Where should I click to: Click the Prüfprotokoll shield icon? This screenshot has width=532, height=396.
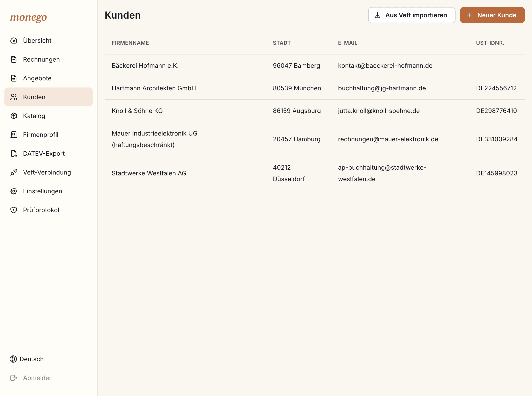click(x=14, y=210)
